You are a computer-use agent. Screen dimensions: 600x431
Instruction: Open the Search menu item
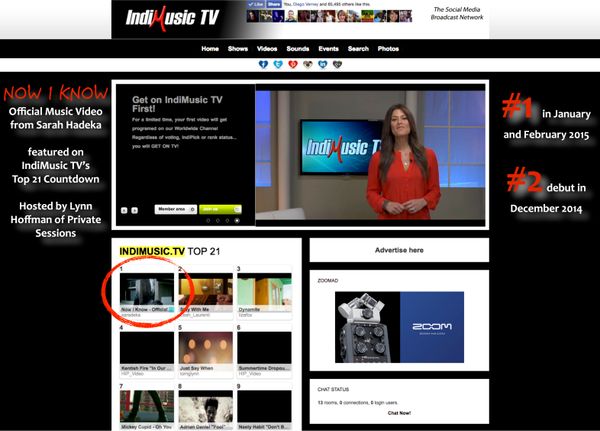pyautogui.click(x=358, y=49)
